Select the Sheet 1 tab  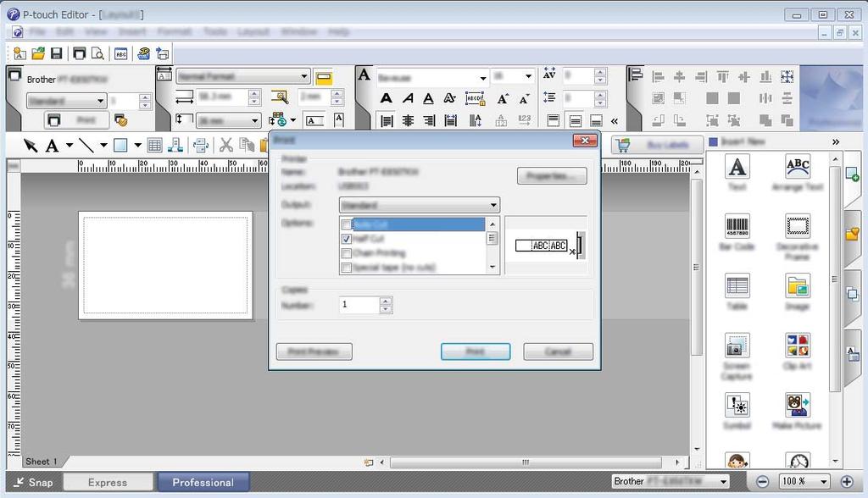click(x=42, y=461)
